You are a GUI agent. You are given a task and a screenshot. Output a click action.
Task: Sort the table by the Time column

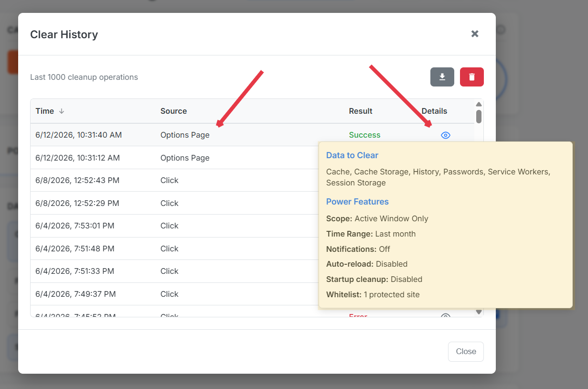pyautogui.click(x=50, y=111)
